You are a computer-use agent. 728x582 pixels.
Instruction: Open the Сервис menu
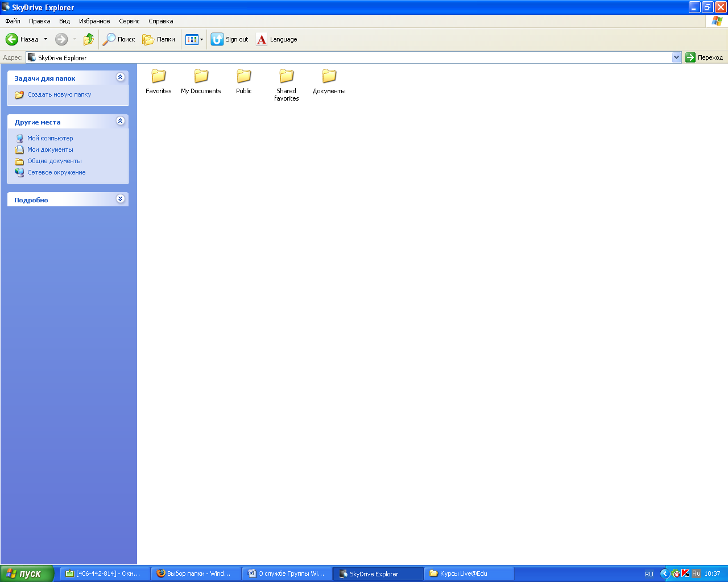pos(129,21)
